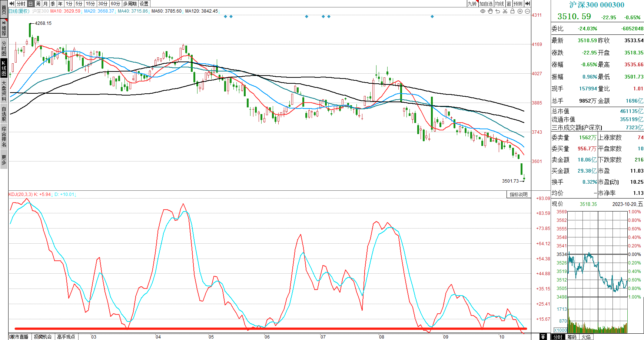Image resolution: width=644 pixels, height=340 pixels.
Task: Open the 多周期 multi-period selector
Action: pos(130,4)
